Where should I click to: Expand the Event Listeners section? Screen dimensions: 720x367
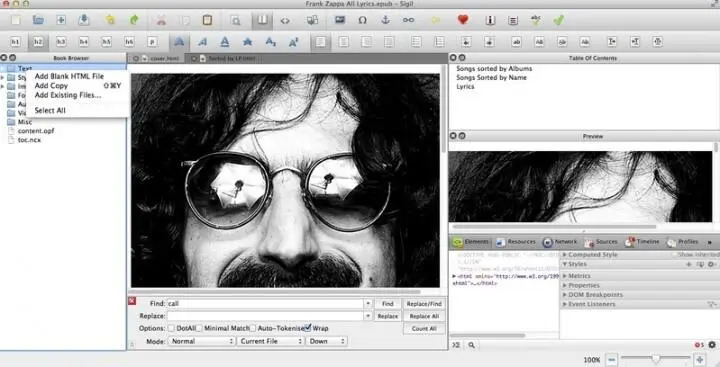[565, 304]
